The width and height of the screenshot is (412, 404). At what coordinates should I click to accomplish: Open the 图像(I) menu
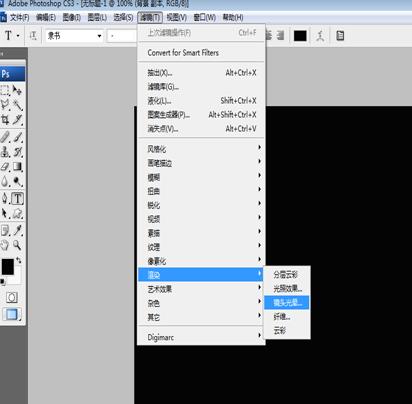pyautogui.click(x=72, y=17)
